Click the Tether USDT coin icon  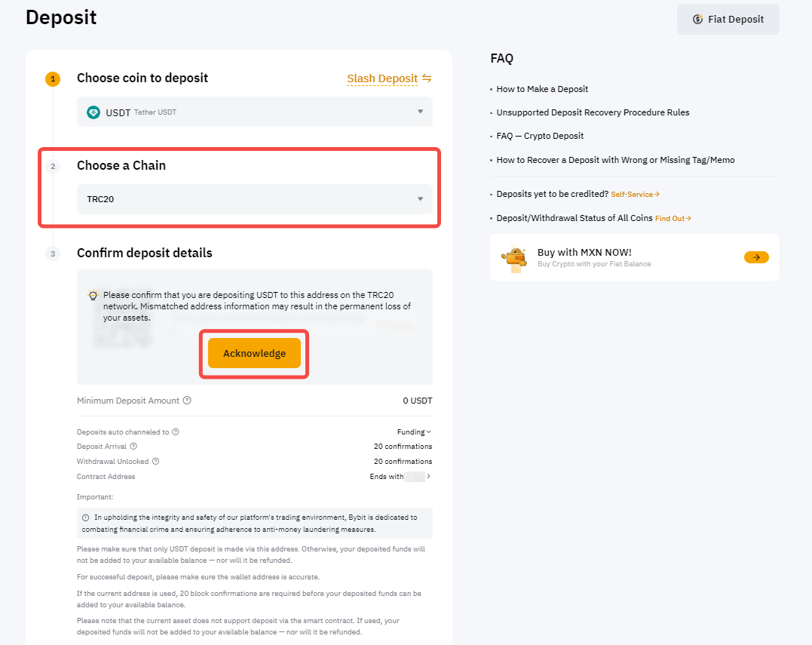point(93,112)
